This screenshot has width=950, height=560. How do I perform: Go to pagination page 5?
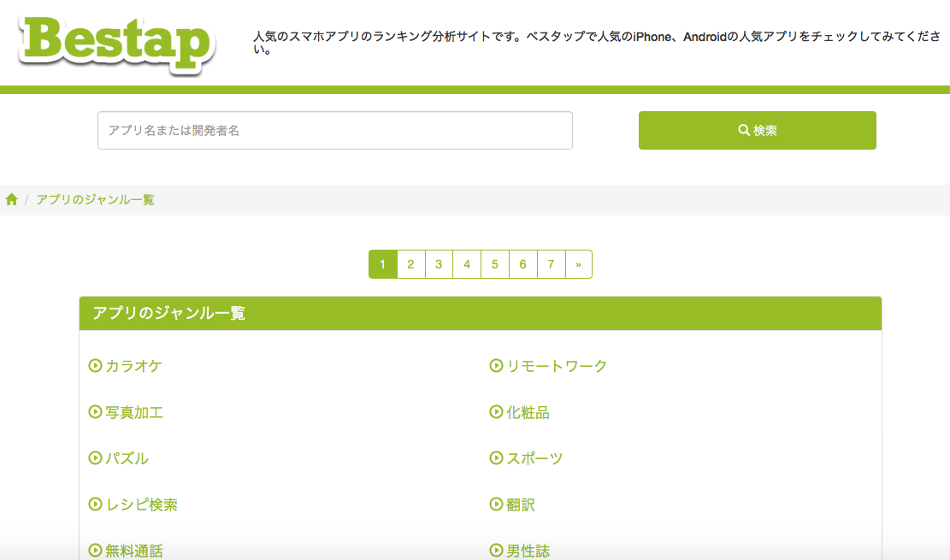495,264
